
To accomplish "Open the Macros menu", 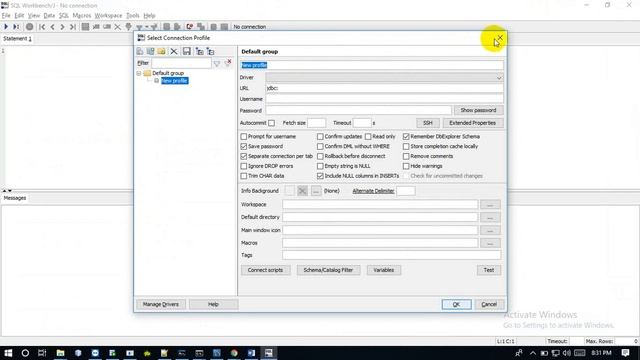I will click(x=82, y=16).
